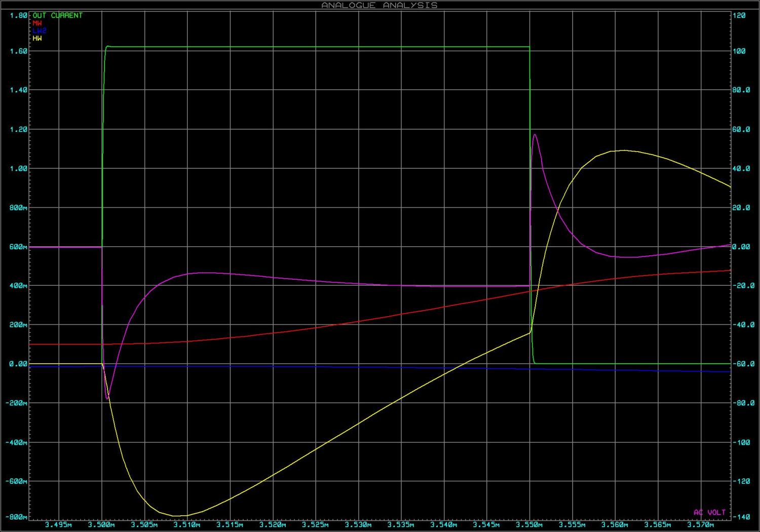The width and height of the screenshot is (760, 532).
Task: Click the 3.550m time axis label
Action: tap(530, 525)
